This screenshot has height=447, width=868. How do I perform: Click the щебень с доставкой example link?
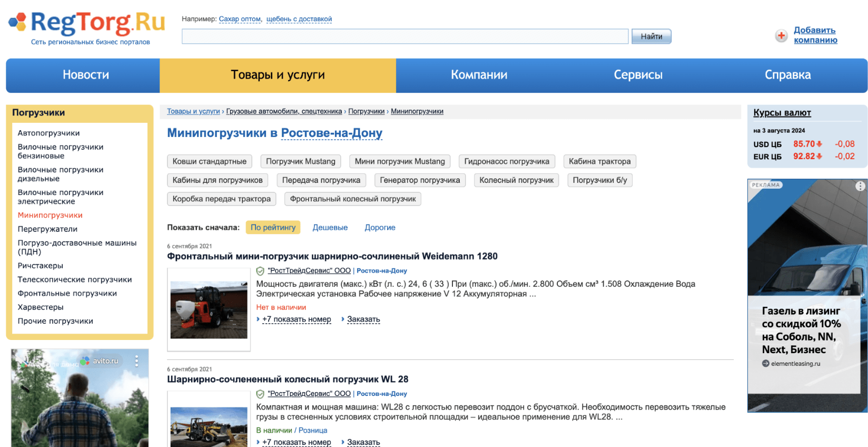pyautogui.click(x=299, y=19)
